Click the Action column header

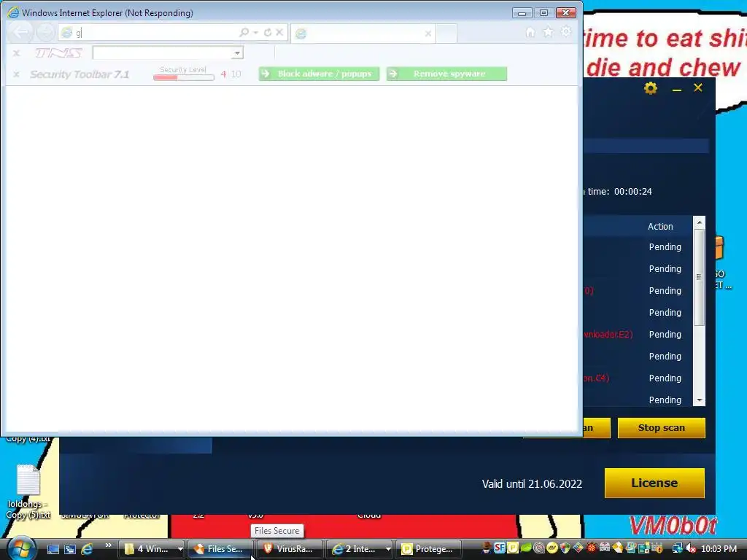660,227
